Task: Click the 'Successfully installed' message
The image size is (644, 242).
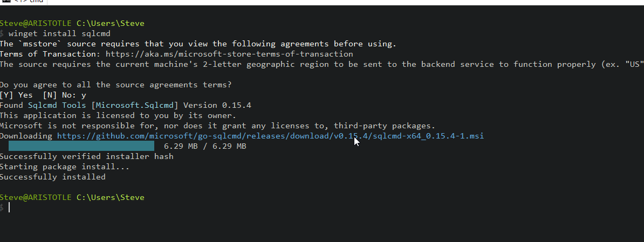Action: (53, 177)
